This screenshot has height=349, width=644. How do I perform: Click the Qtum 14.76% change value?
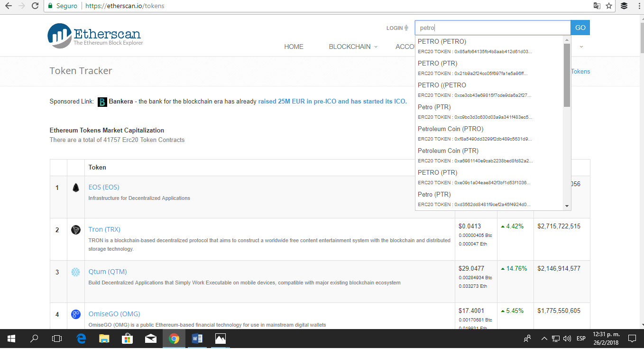click(516, 269)
